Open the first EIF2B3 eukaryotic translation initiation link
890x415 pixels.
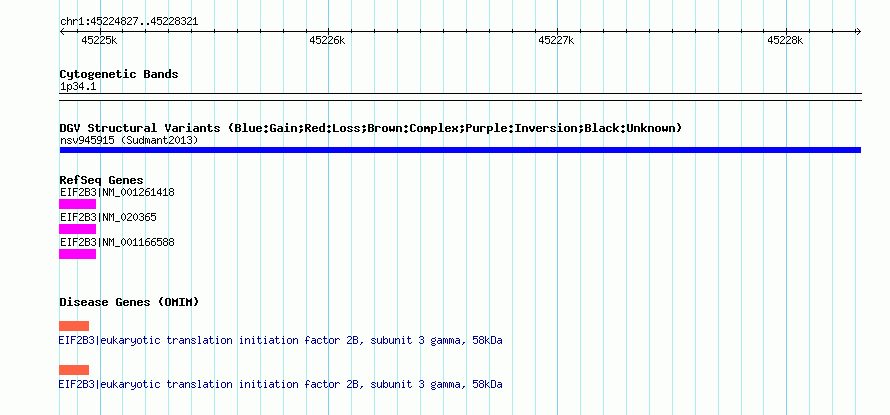[x=280, y=341]
